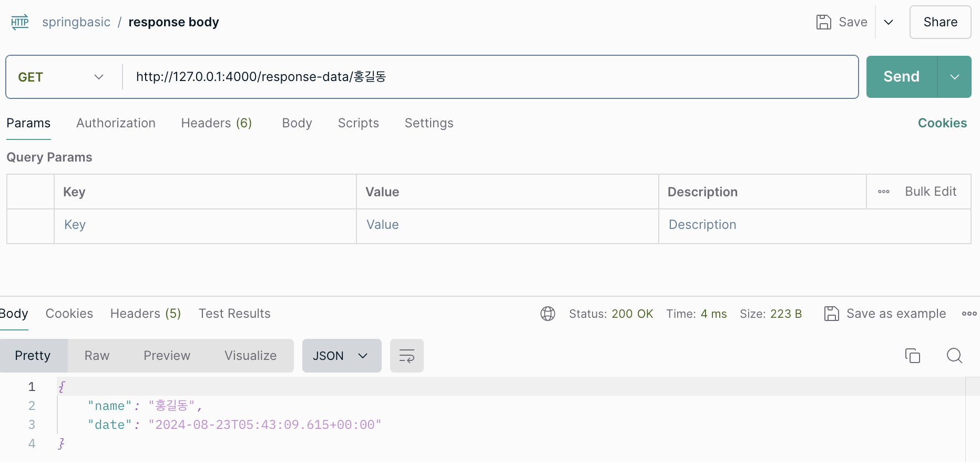Open the response Headers (5) tab

146,314
